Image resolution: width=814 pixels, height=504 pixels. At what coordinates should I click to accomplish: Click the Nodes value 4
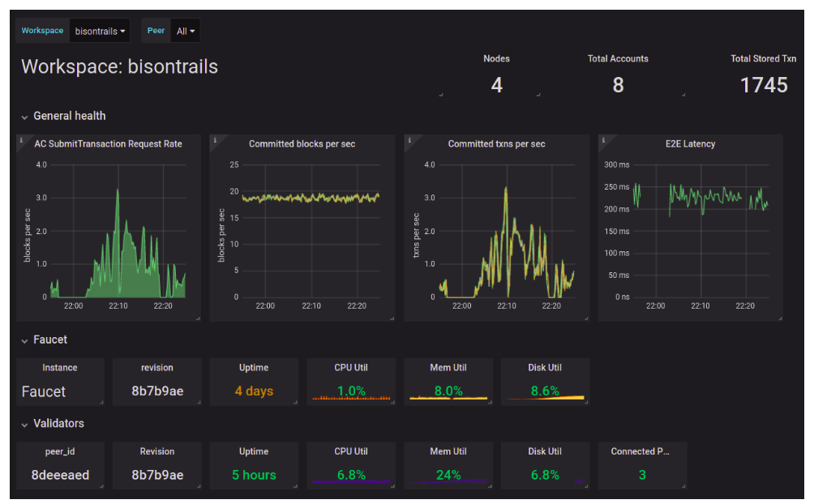coord(497,85)
